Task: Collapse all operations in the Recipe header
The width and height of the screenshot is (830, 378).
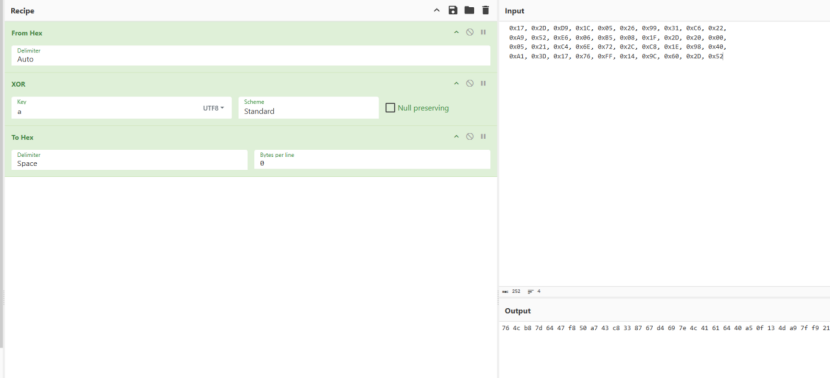Action: tap(437, 11)
